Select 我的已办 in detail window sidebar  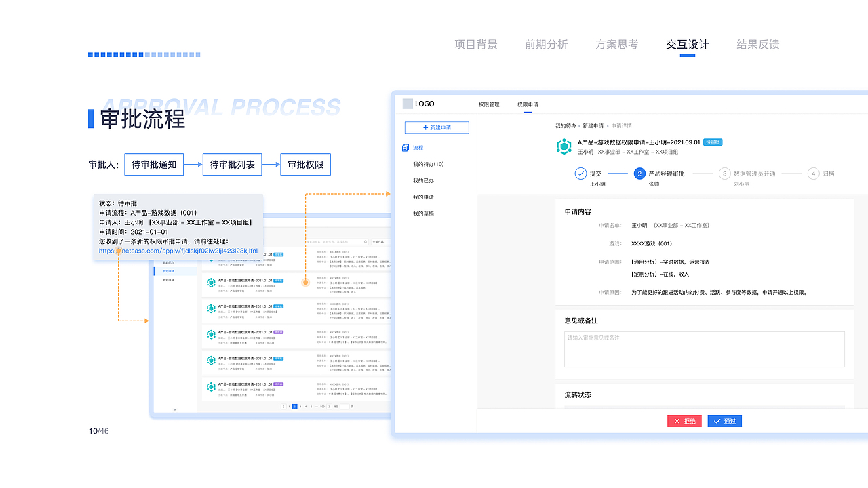coord(423,180)
